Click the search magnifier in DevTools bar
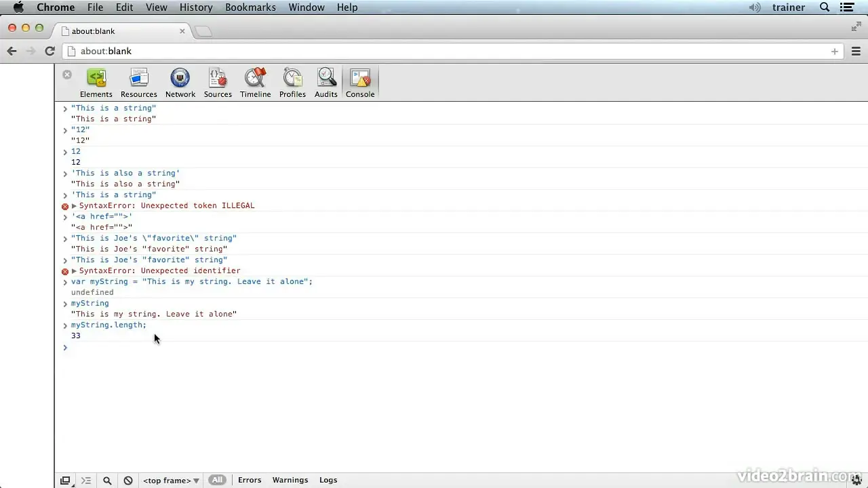The image size is (868, 488). (107, 481)
